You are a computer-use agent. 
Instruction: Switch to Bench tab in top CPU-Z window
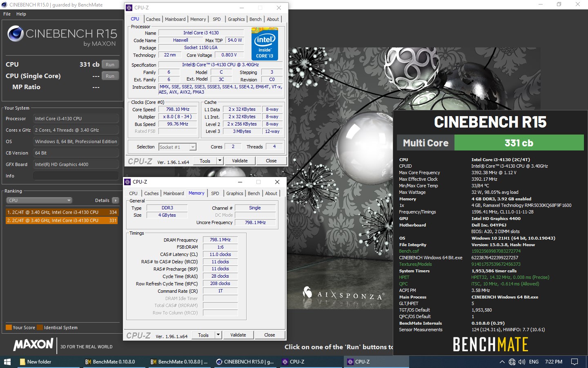256,19
